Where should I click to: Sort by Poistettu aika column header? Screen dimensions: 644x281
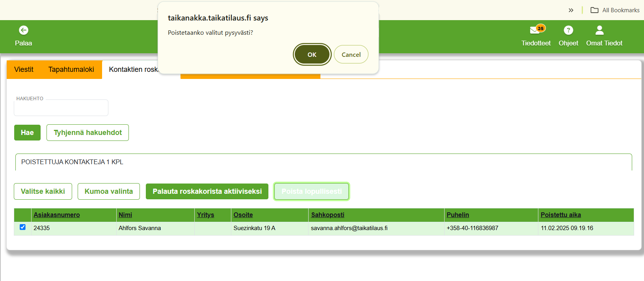coord(560,215)
